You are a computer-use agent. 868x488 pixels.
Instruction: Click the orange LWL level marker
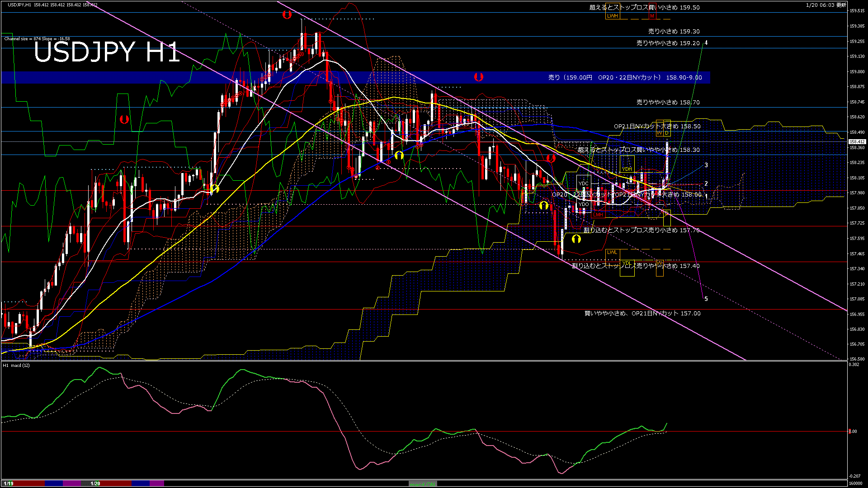point(612,252)
